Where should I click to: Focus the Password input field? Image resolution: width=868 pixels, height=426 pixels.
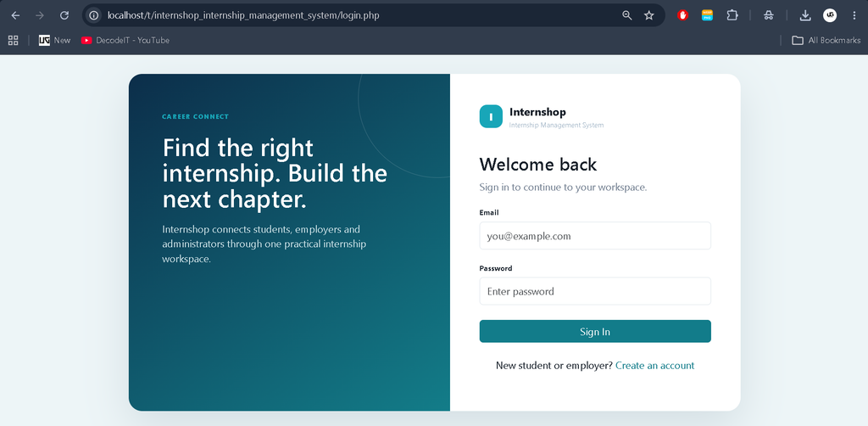click(x=595, y=291)
